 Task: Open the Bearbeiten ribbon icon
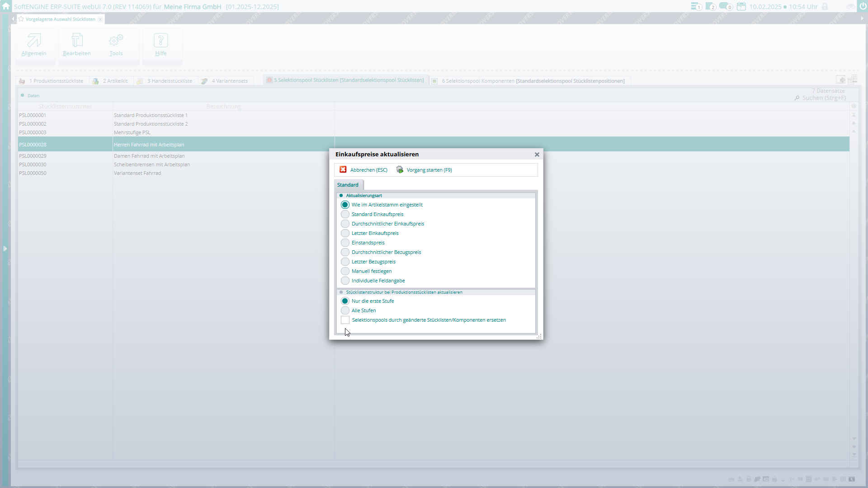click(77, 41)
